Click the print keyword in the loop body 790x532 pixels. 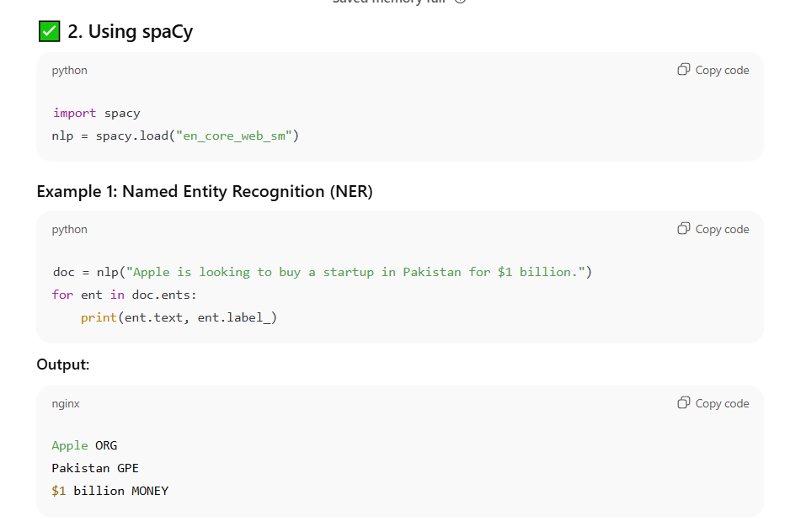tap(98, 317)
